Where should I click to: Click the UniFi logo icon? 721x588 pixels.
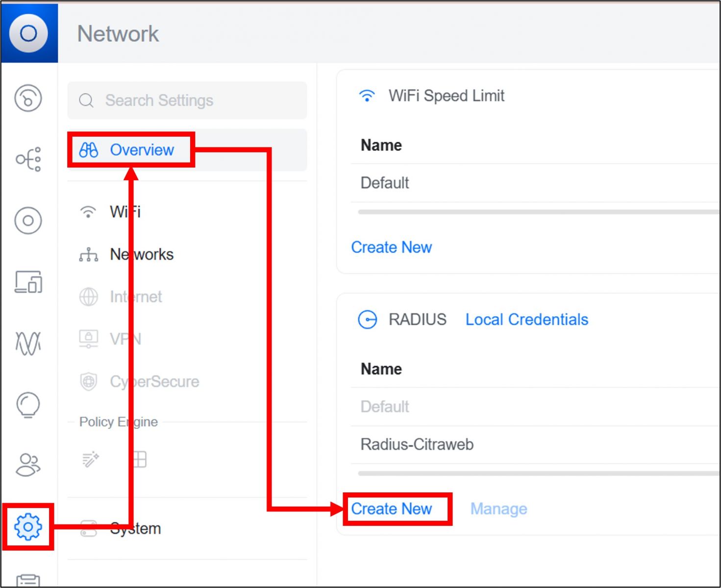(x=28, y=33)
